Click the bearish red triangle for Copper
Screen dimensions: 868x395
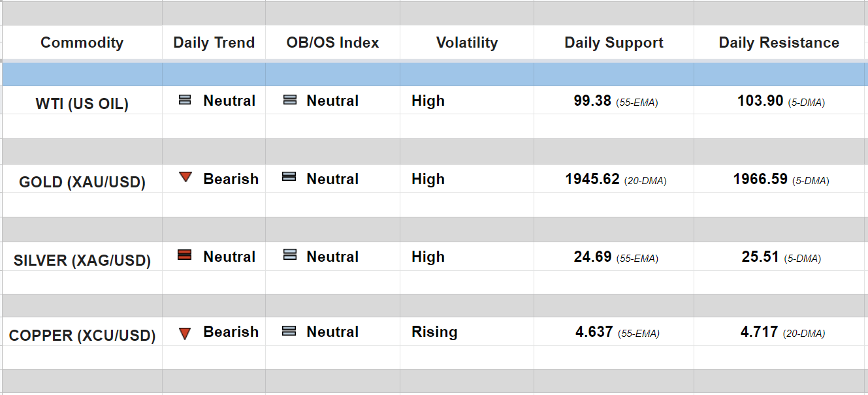click(185, 334)
